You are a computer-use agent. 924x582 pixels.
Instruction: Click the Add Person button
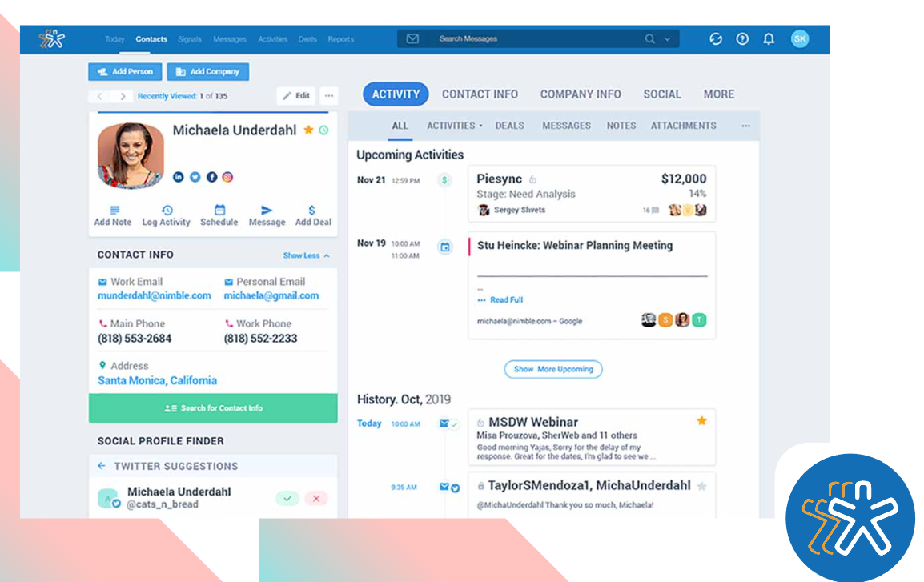[125, 72]
